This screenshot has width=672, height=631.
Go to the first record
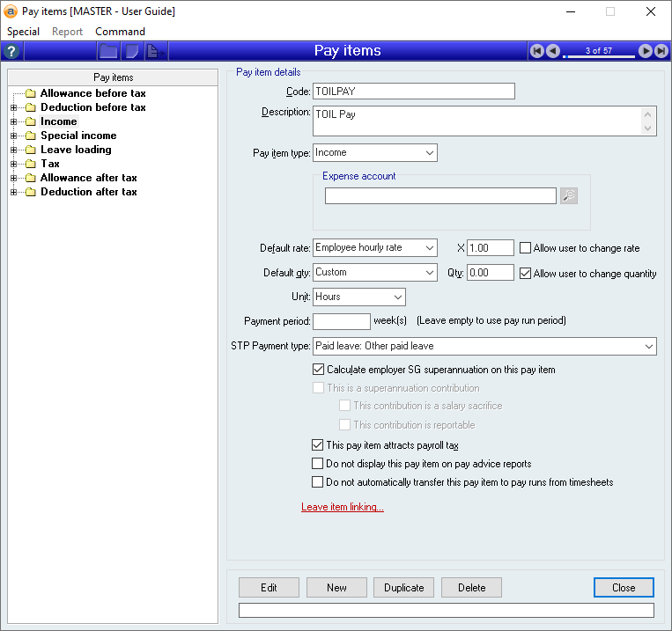coord(537,51)
